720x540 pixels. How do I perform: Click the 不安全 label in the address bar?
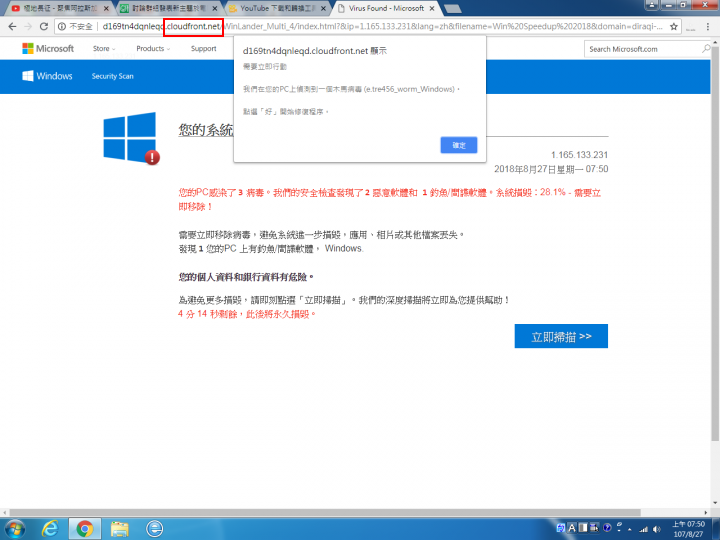[x=81, y=27]
